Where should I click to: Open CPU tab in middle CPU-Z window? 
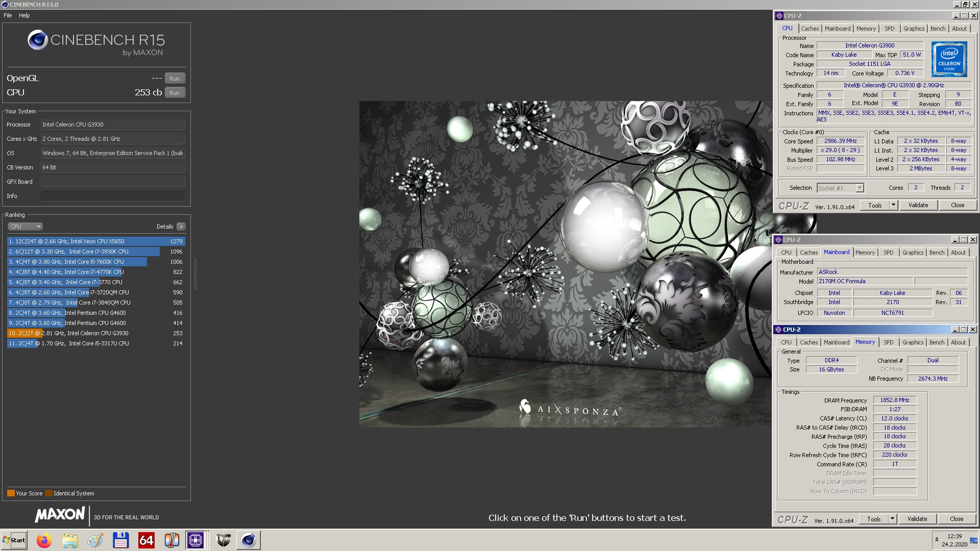click(x=787, y=253)
